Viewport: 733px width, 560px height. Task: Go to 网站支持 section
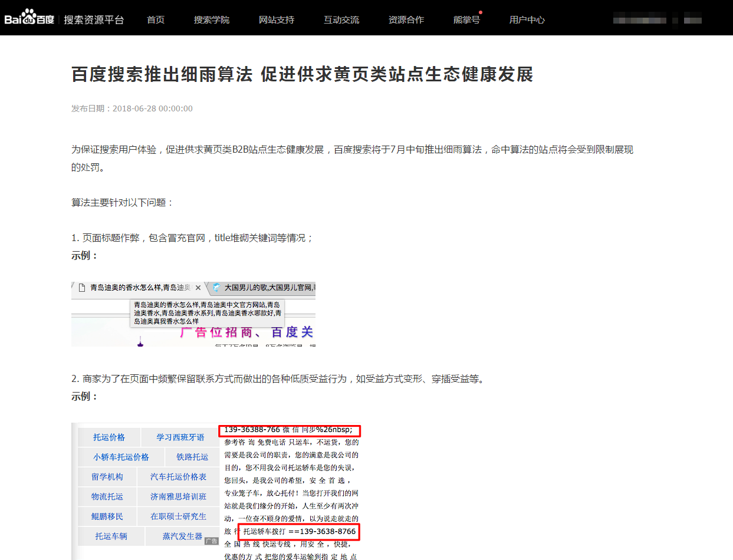coord(277,19)
